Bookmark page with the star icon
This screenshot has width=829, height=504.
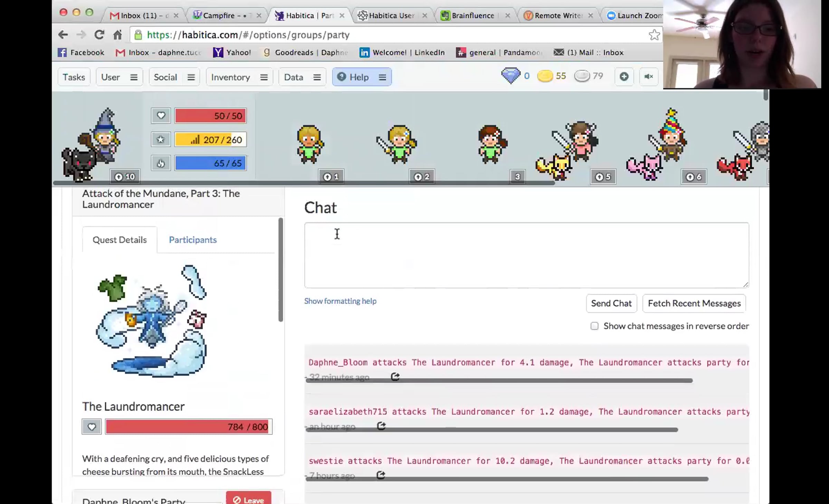click(x=654, y=35)
